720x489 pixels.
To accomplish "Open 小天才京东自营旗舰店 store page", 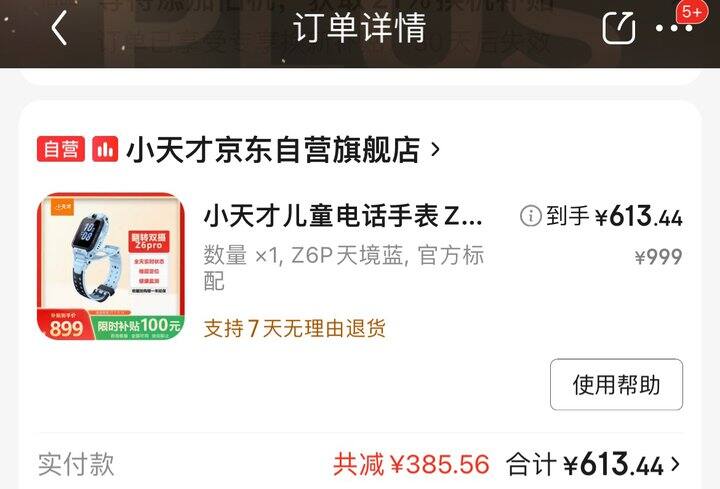I will (x=273, y=150).
